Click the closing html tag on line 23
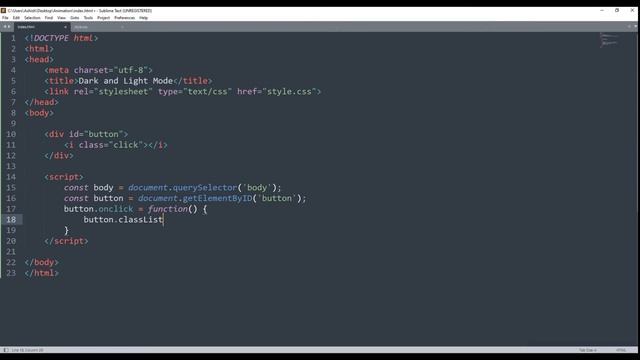Viewport: 640px width, 360px height. click(x=42, y=273)
